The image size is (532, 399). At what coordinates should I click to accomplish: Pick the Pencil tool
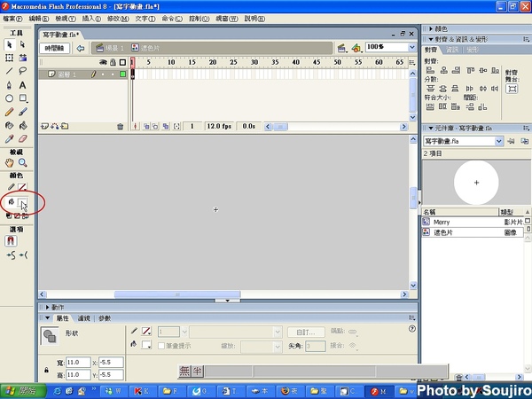click(x=10, y=112)
